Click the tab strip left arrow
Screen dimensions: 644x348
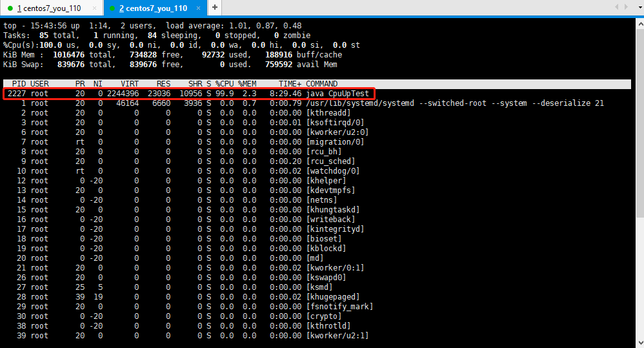[616, 7]
